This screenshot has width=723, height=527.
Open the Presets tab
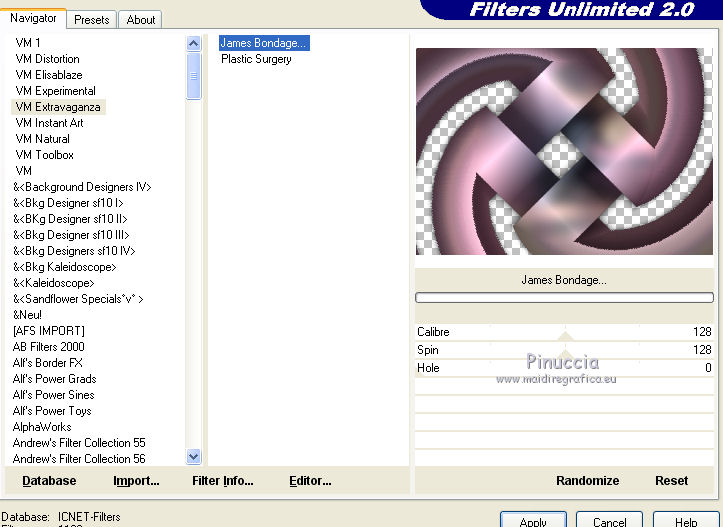click(x=91, y=20)
